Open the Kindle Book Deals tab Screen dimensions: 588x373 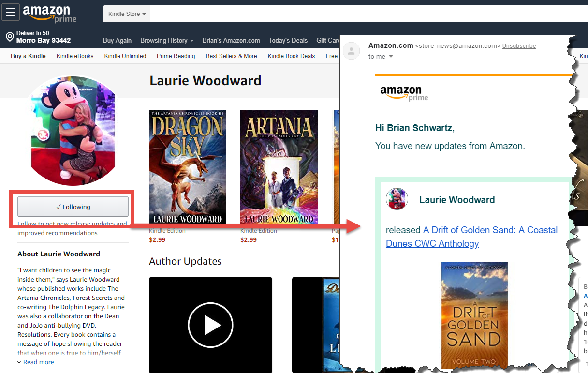click(292, 56)
